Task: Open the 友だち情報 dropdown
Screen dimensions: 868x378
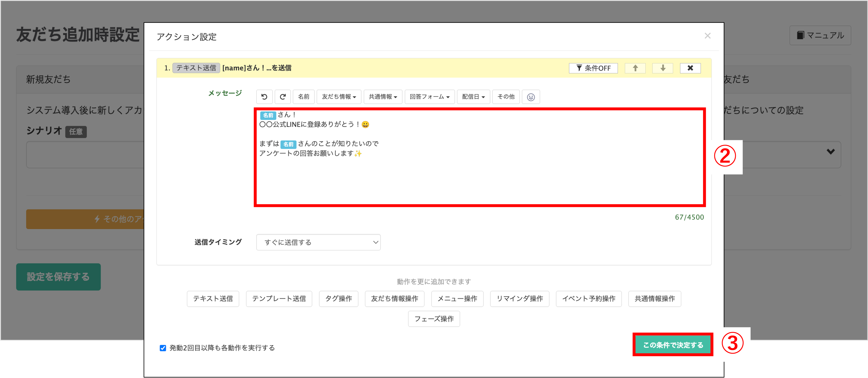Action: pyautogui.click(x=339, y=97)
